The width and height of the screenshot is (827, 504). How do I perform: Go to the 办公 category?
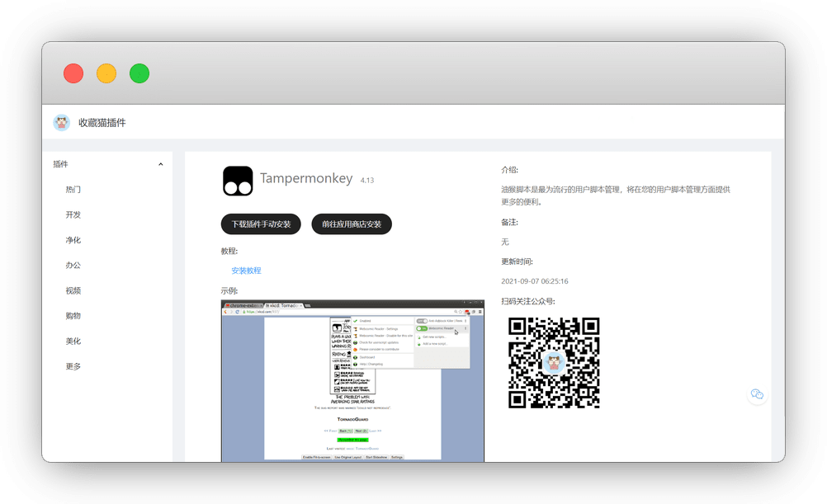[73, 266]
